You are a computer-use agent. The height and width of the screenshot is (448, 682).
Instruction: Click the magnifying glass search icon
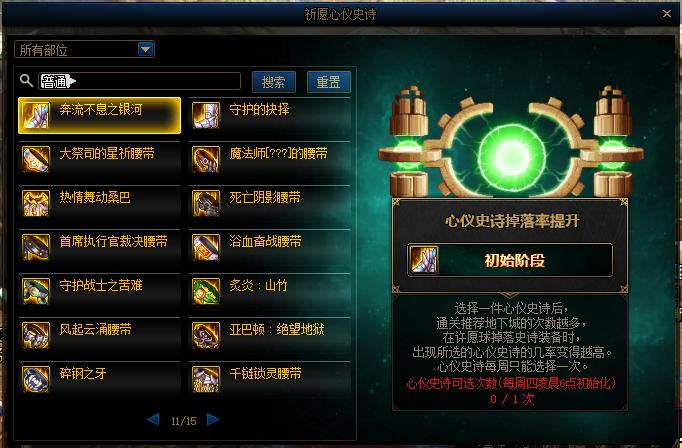(26, 80)
